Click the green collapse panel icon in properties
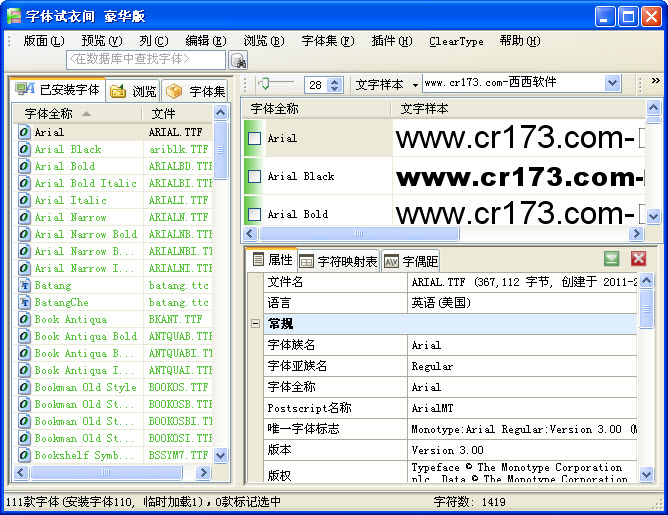This screenshot has height=515, width=668. pos(612,259)
